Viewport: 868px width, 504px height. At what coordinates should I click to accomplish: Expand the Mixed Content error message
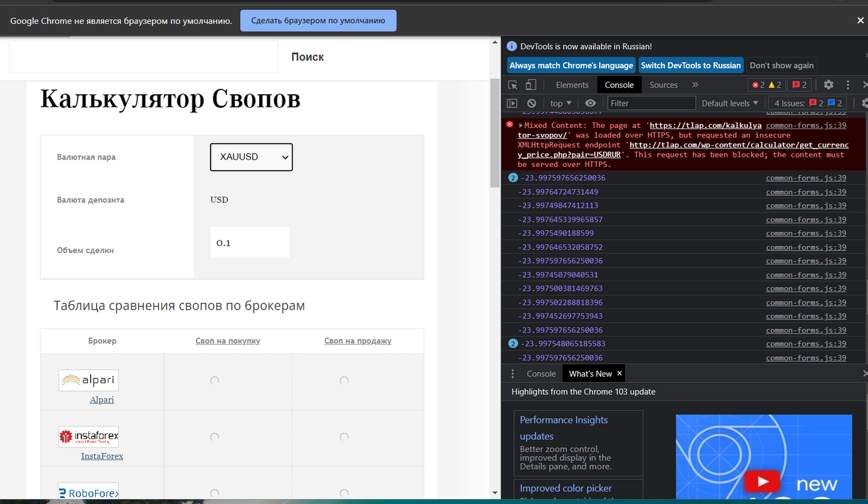521,125
